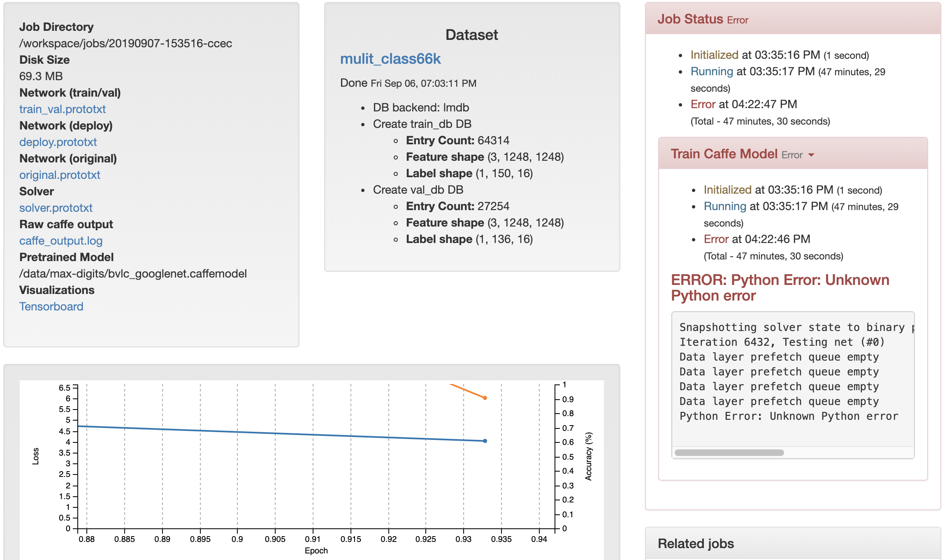
Task: View caffe_output.log raw output
Action: click(61, 241)
